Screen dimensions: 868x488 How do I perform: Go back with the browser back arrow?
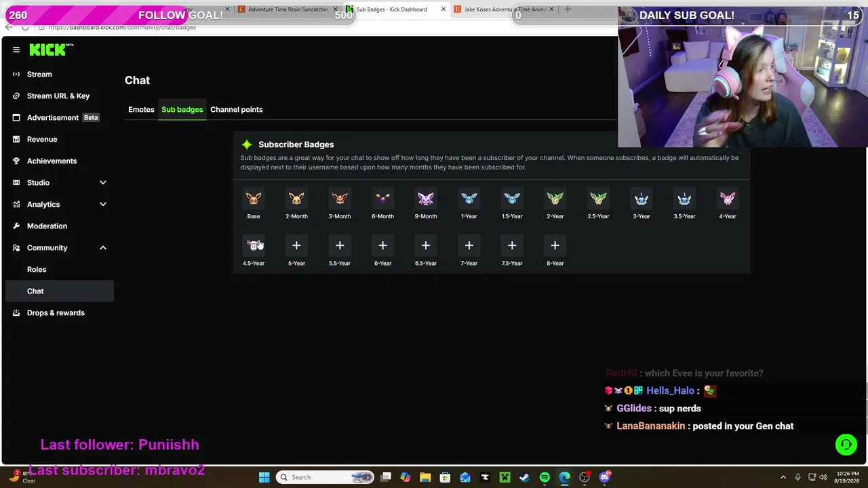pos(9,27)
